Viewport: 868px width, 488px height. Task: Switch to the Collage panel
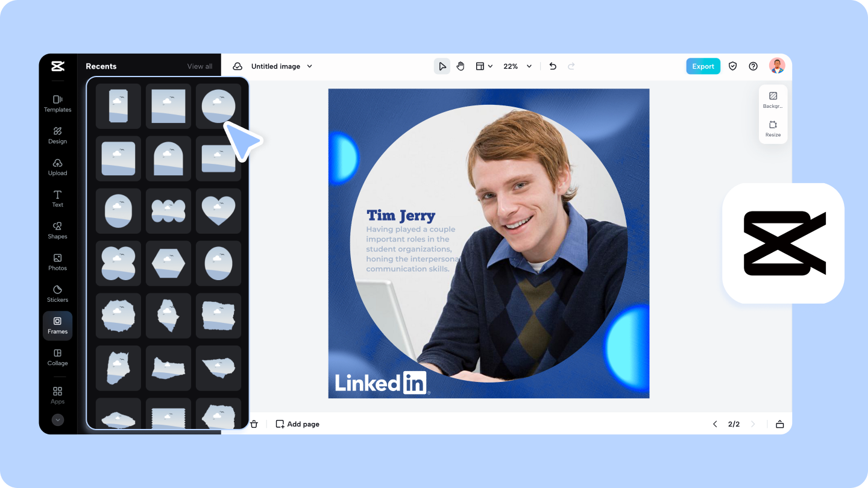(x=57, y=358)
